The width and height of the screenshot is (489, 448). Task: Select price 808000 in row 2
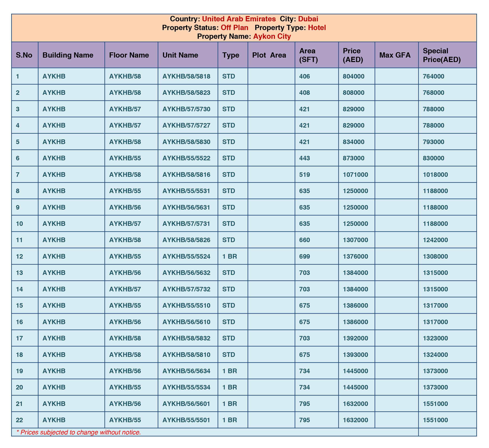[357, 93]
